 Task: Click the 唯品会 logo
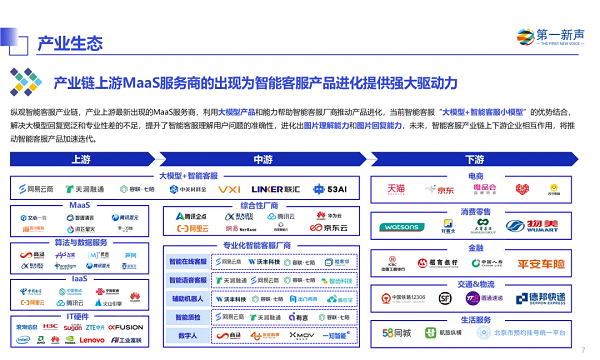click(485, 189)
